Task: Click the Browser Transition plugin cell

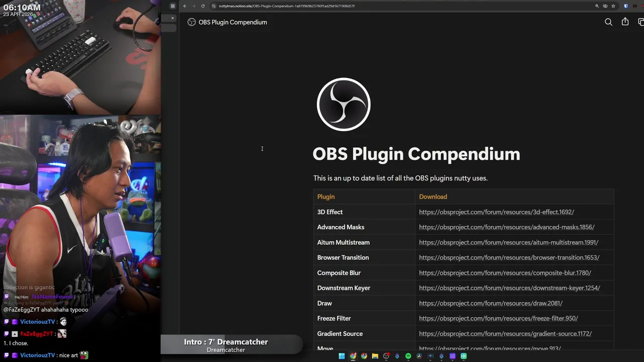Action: coord(364,257)
